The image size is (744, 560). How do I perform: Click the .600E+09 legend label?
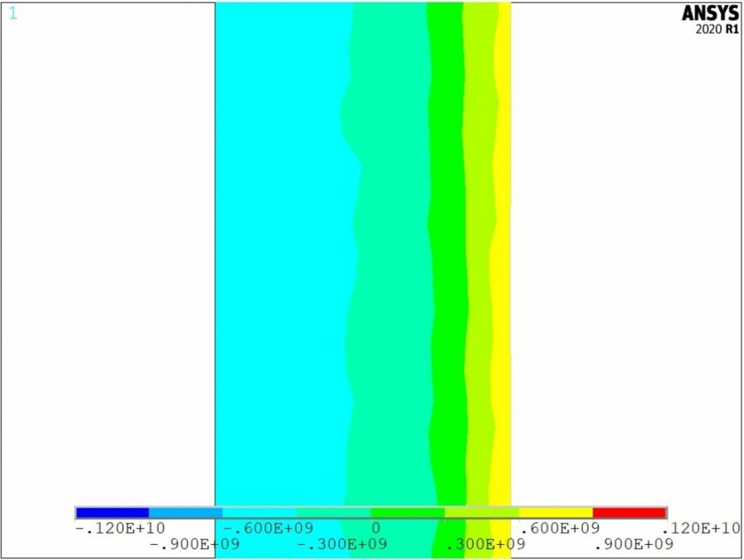click(x=558, y=529)
